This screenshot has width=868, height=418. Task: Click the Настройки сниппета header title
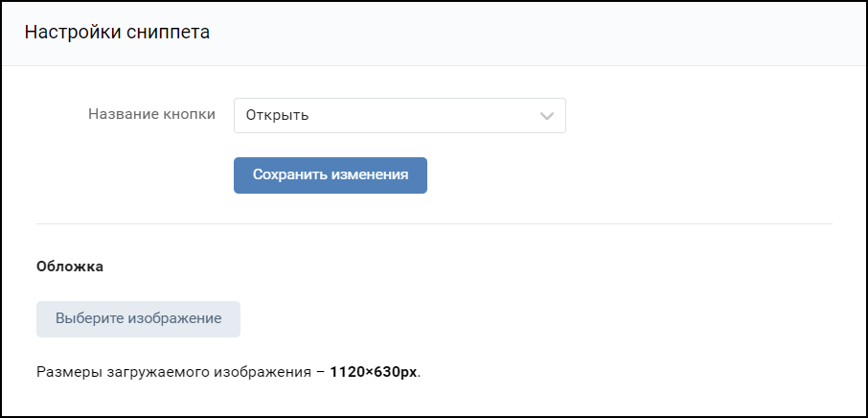tap(117, 33)
